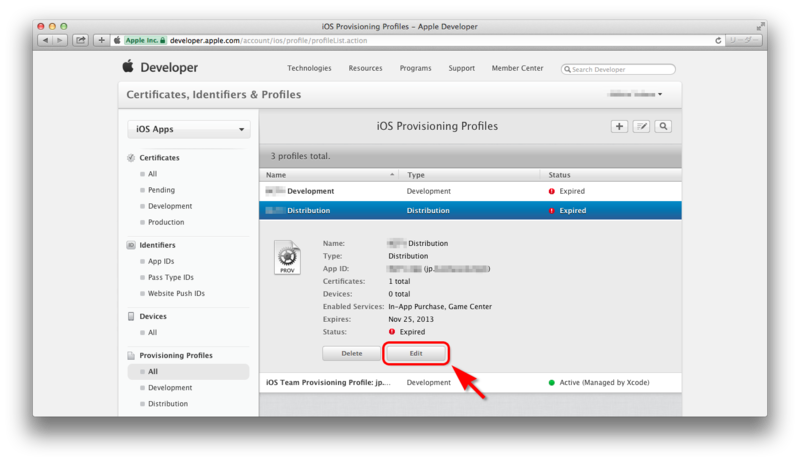Viewport: 800px width, 462px height.
Task: Click the Edit button
Action: point(416,353)
